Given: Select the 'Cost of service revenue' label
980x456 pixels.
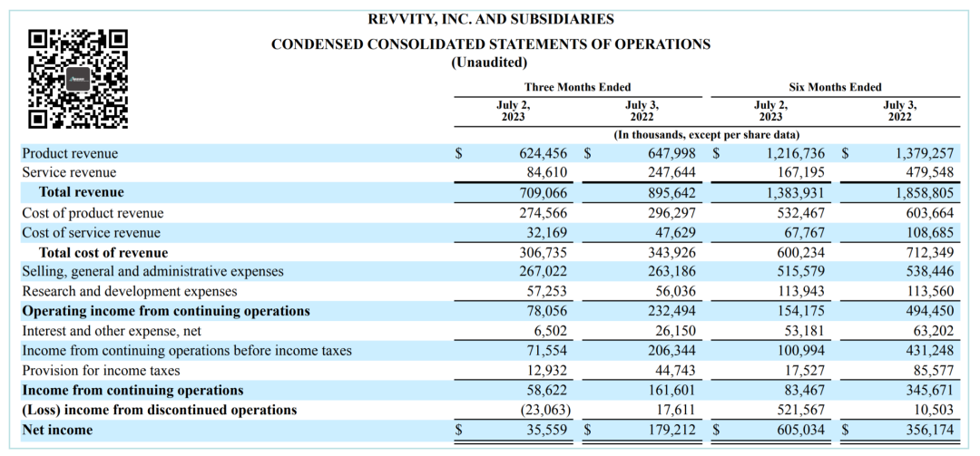Looking at the screenshot, I should coord(92,233).
